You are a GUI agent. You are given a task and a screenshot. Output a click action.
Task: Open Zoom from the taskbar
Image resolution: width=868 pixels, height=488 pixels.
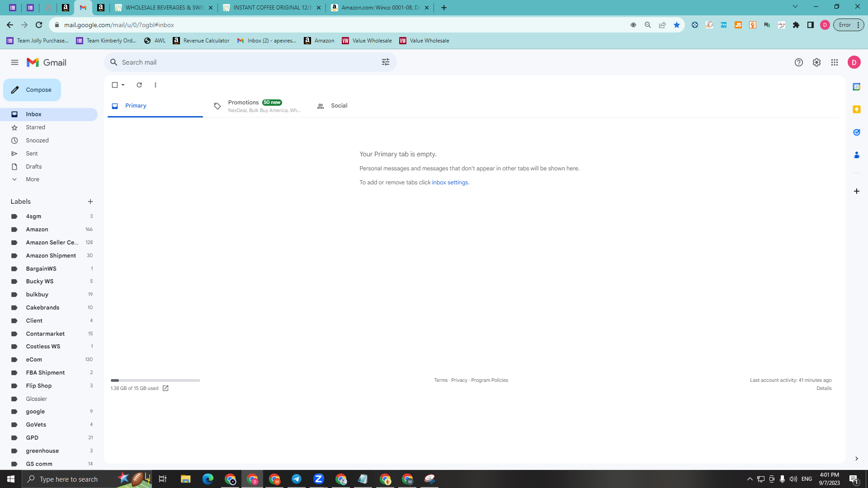click(319, 479)
